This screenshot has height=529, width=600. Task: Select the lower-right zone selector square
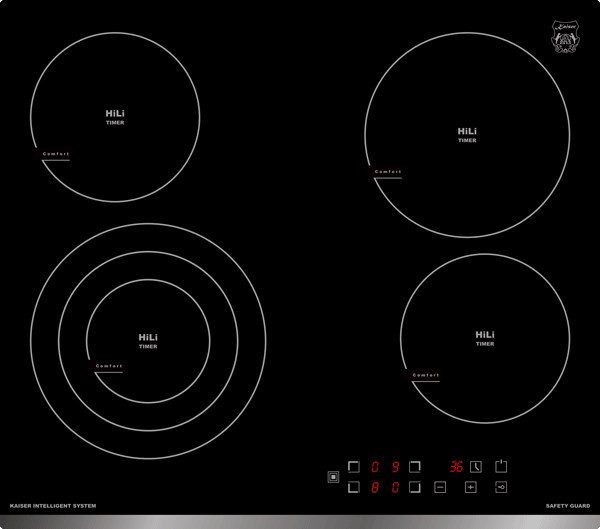click(x=415, y=487)
